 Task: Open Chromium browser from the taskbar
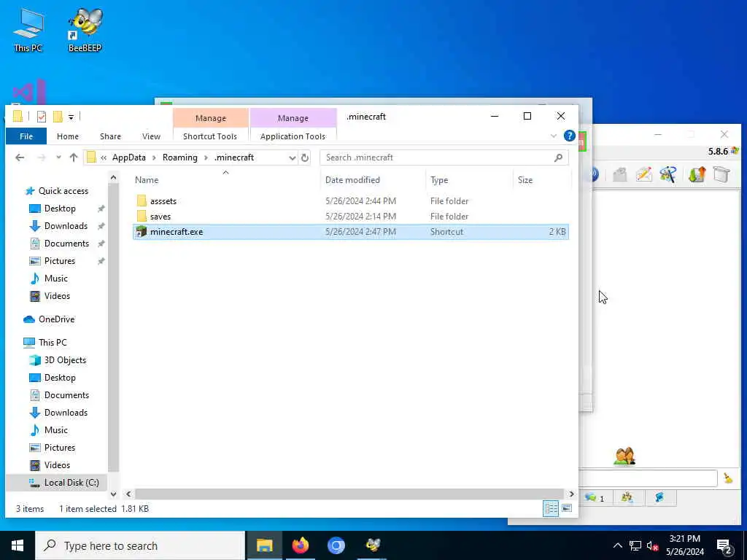336,545
